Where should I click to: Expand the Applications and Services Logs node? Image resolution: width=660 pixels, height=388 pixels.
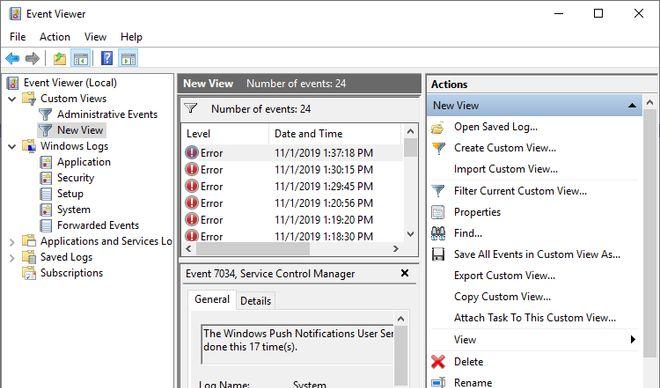pos(12,242)
